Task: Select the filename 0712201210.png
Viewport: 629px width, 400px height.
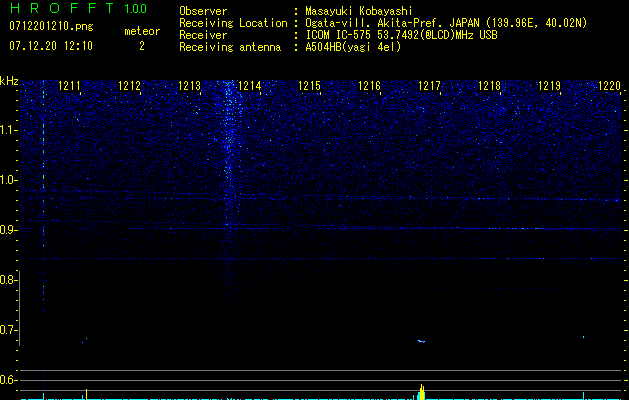Action: (x=51, y=27)
